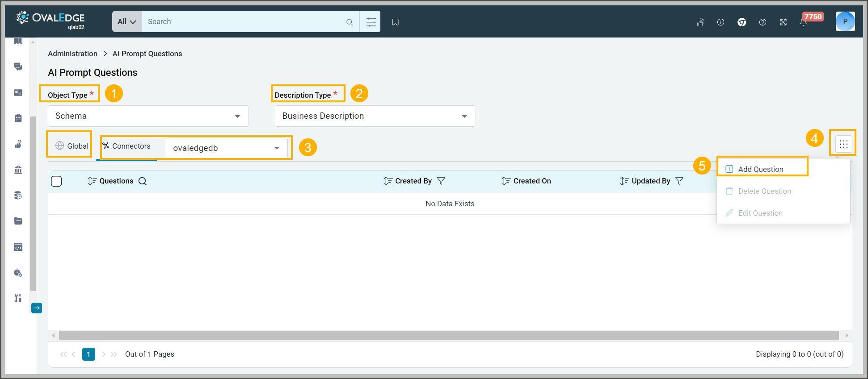Click the horizontal scrollbar left arrow

[53, 336]
